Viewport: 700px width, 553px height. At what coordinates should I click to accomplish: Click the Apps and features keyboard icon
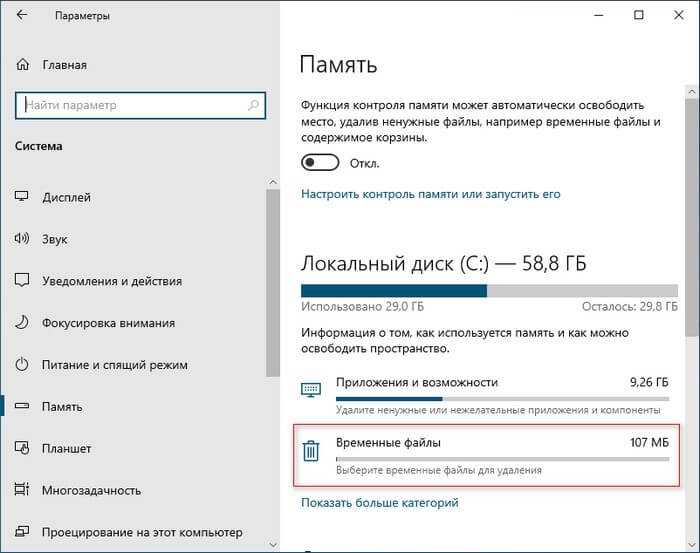(311, 390)
